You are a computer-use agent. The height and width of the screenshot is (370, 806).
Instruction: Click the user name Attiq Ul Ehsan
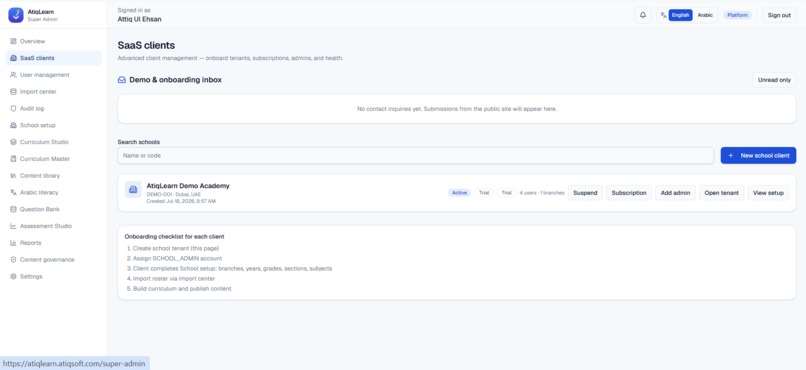tap(139, 20)
